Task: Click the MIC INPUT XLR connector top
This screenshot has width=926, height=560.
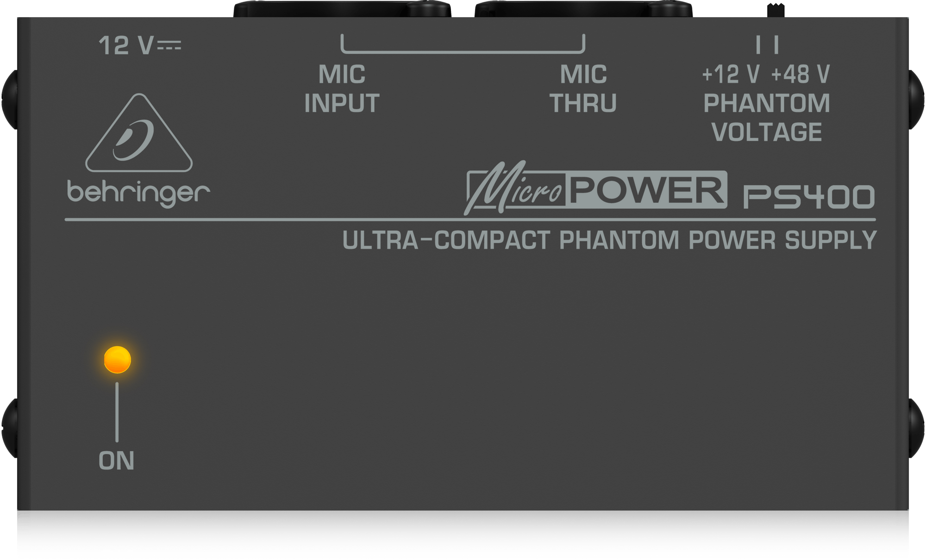Action: 342,9
